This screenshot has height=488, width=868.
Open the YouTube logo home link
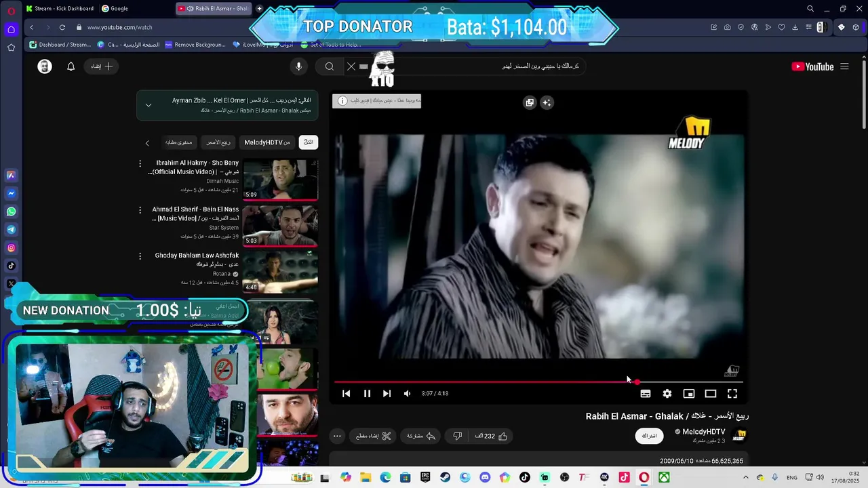[812, 66]
